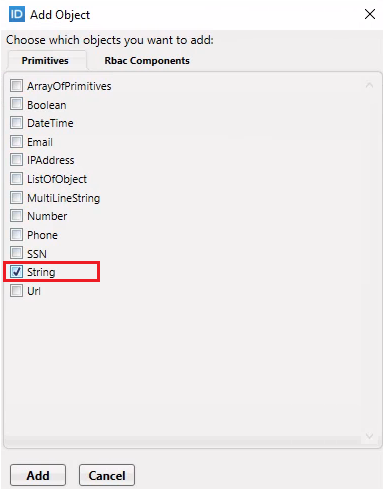Tick the Phone checkbox
The height and width of the screenshot is (489, 383).
pyautogui.click(x=16, y=235)
